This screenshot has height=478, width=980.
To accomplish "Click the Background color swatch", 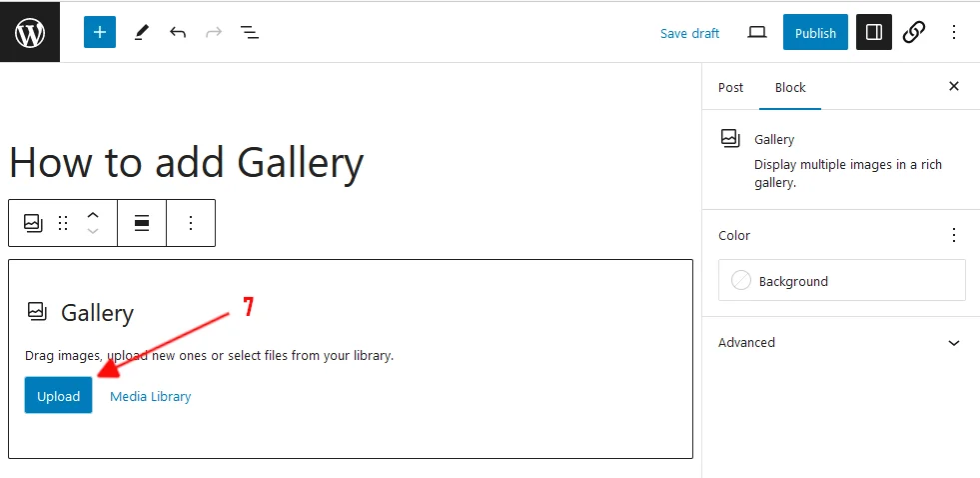I will coord(741,281).
